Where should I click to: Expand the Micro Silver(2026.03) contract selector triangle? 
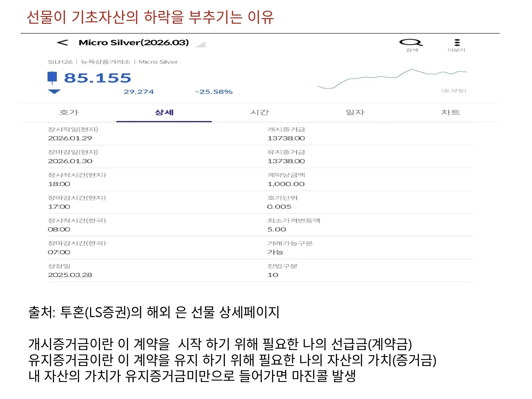click(201, 44)
